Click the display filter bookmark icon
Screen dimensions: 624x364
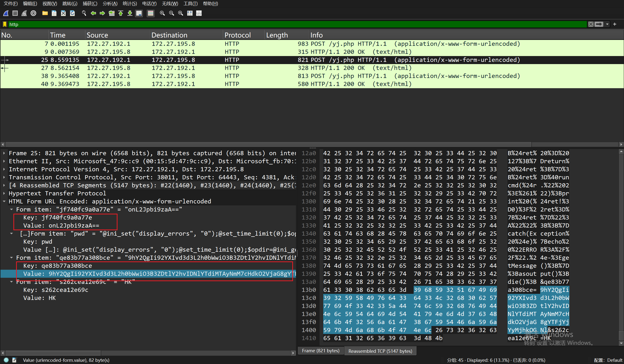[4, 24]
